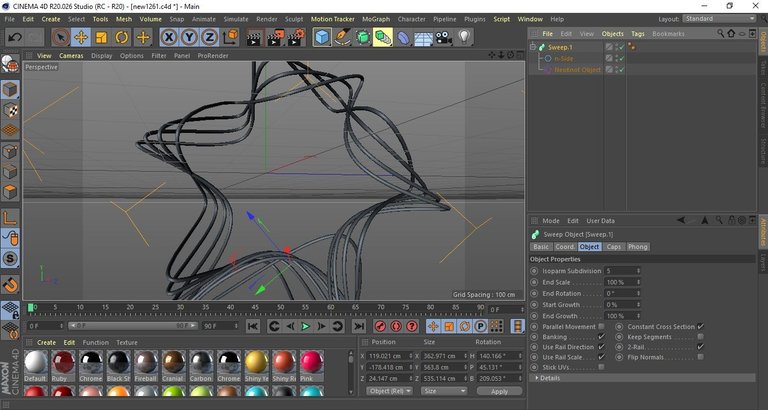Select the Live Selection tool
The width and height of the screenshot is (768, 410).
[60, 37]
